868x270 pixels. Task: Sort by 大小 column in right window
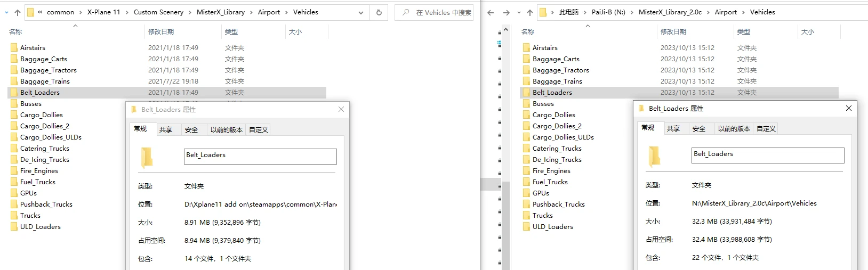click(x=808, y=32)
